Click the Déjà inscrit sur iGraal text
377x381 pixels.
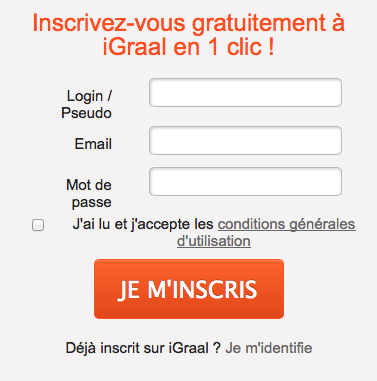[143, 348]
